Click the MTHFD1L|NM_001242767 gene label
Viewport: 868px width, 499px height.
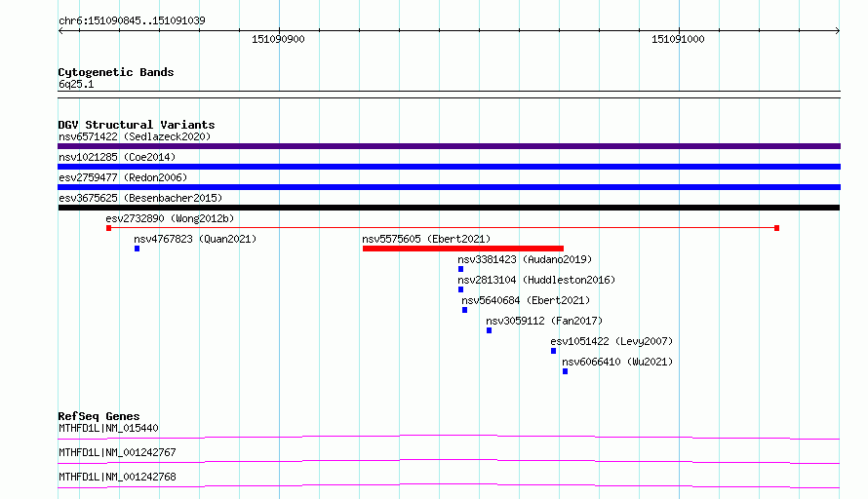pos(117,452)
